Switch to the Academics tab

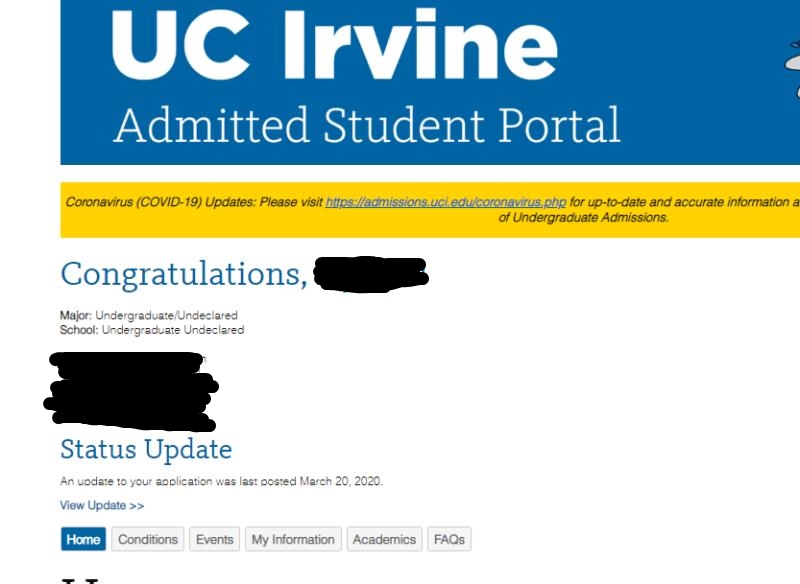pyautogui.click(x=384, y=539)
